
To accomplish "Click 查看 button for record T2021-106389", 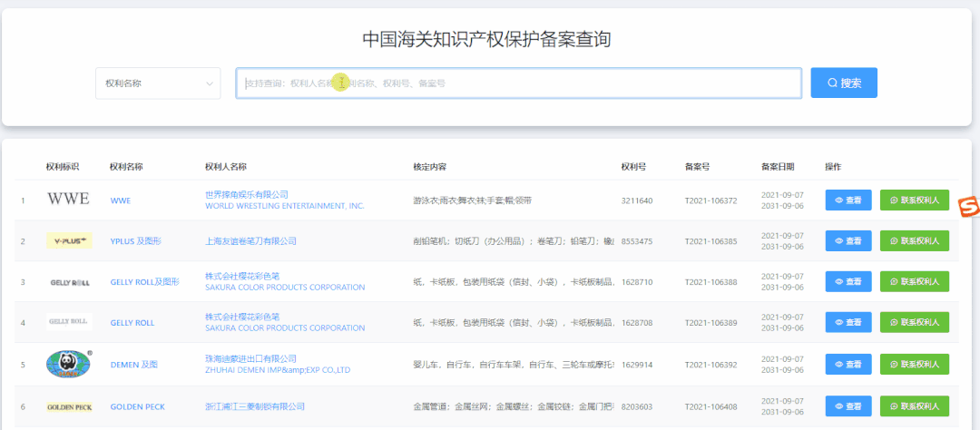I will (848, 323).
